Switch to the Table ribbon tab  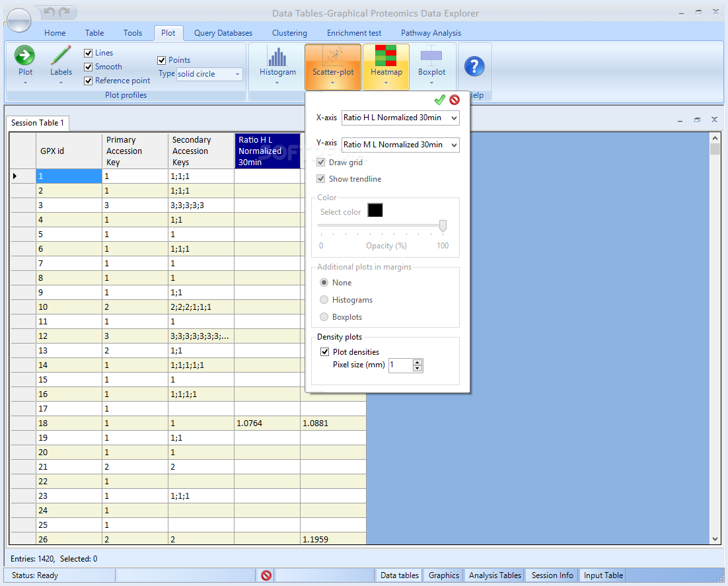[x=94, y=33]
